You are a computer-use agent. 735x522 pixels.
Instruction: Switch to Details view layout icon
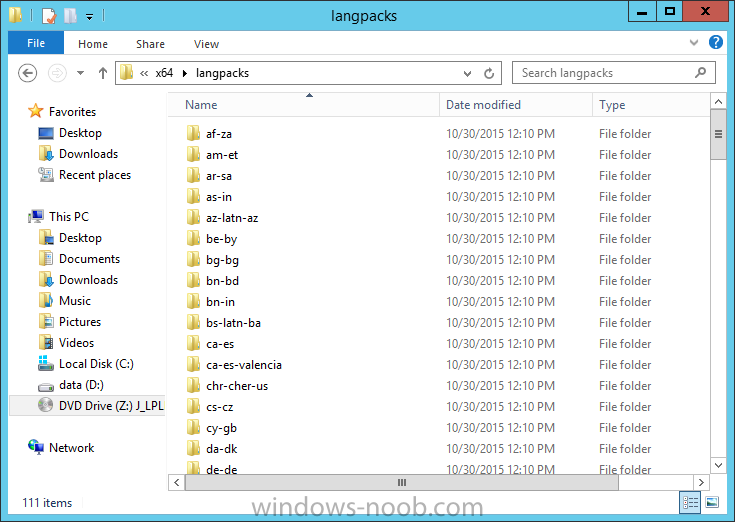[690, 502]
